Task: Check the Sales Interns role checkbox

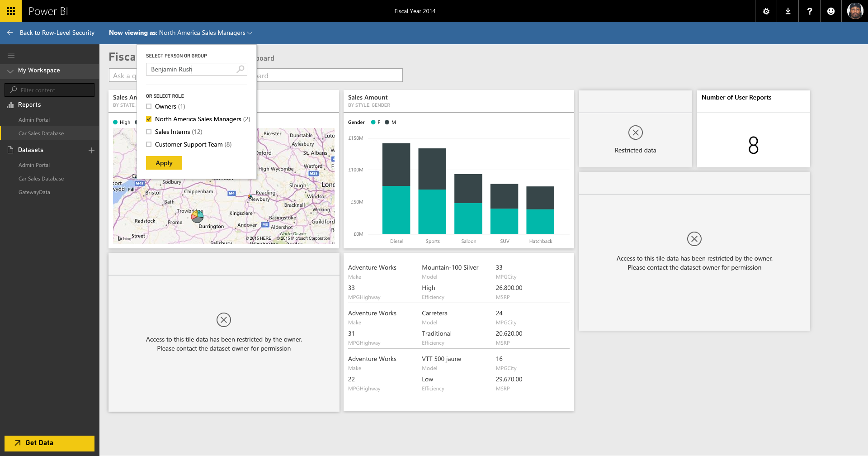Action: click(149, 132)
